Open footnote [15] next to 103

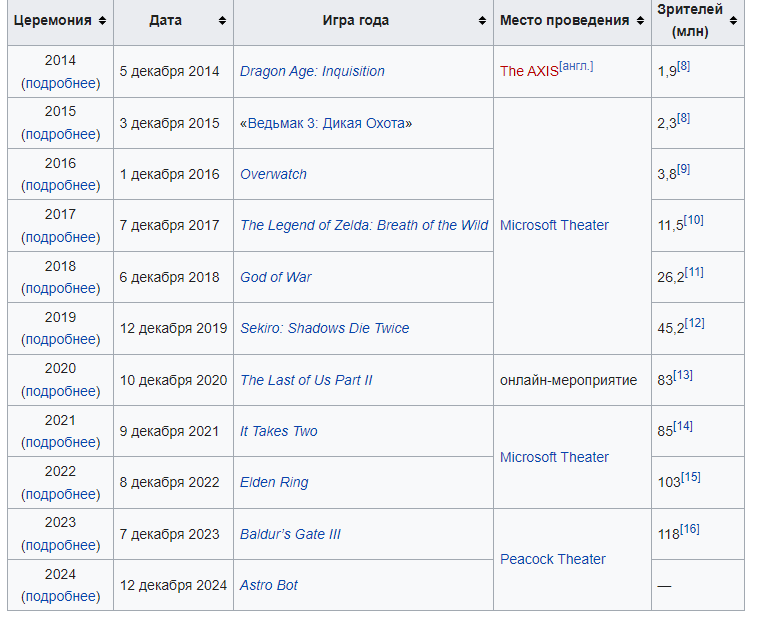690,477
